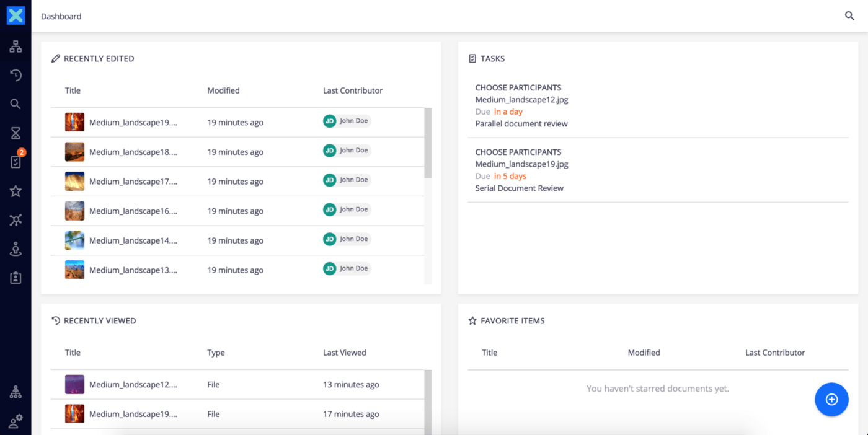
Task: Click the top-right search magnifier
Action: [x=849, y=16]
